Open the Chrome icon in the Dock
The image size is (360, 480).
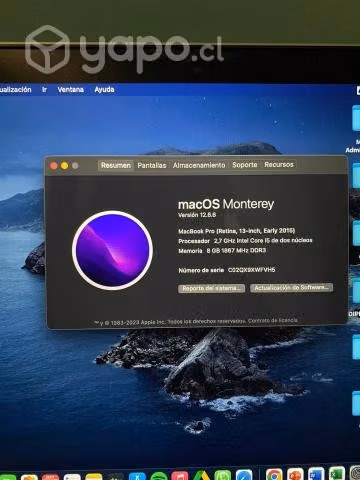pyautogui.click(x=274, y=475)
